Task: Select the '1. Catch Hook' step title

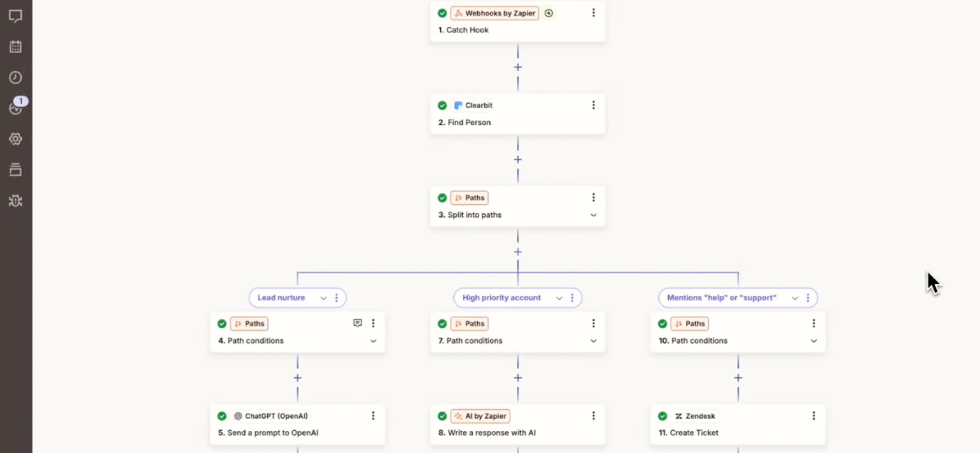Action: (x=463, y=30)
